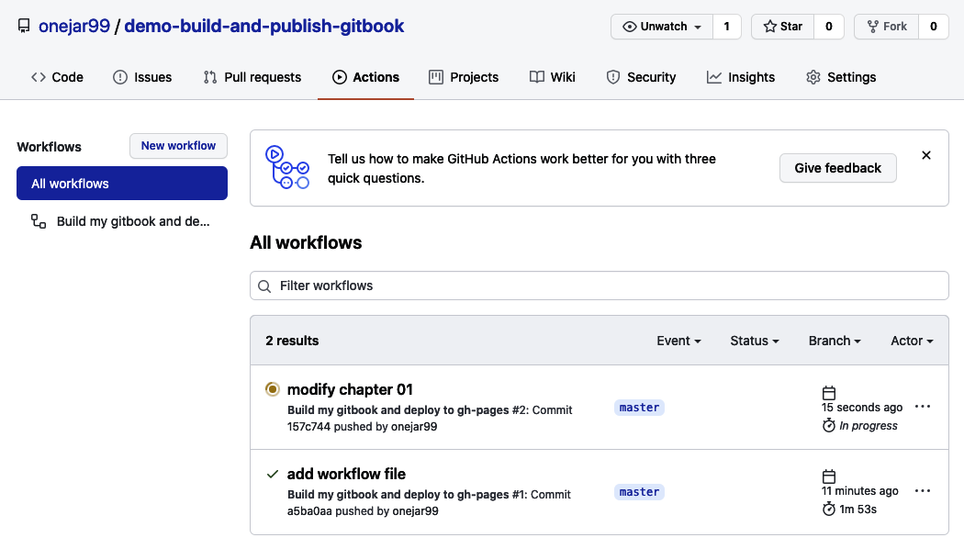Viewport: 964px width, 560px height.
Task: Open the demo-build-and-publish-gitbook repository link
Action: click(263, 26)
